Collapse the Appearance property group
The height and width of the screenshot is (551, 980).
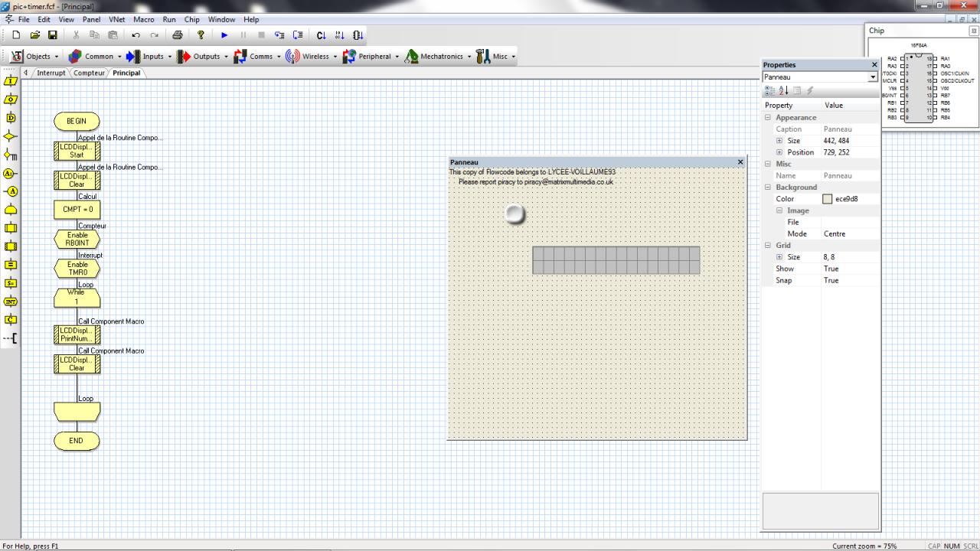pyautogui.click(x=768, y=118)
